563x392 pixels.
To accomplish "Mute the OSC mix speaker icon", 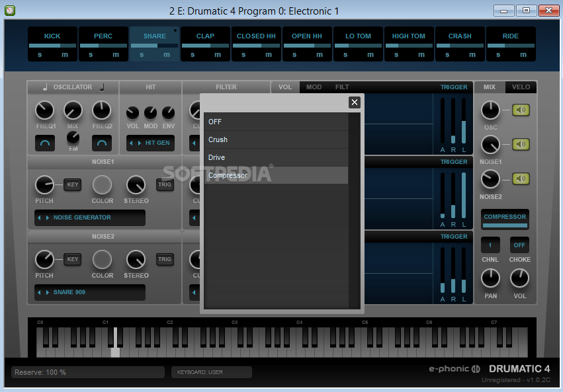I will [x=521, y=110].
